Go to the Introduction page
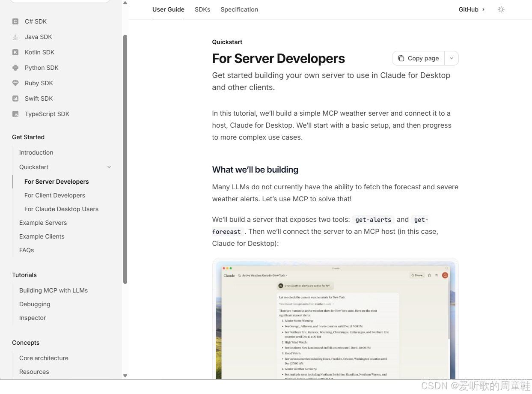The height and width of the screenshot is (394, 532). (36, 152)
